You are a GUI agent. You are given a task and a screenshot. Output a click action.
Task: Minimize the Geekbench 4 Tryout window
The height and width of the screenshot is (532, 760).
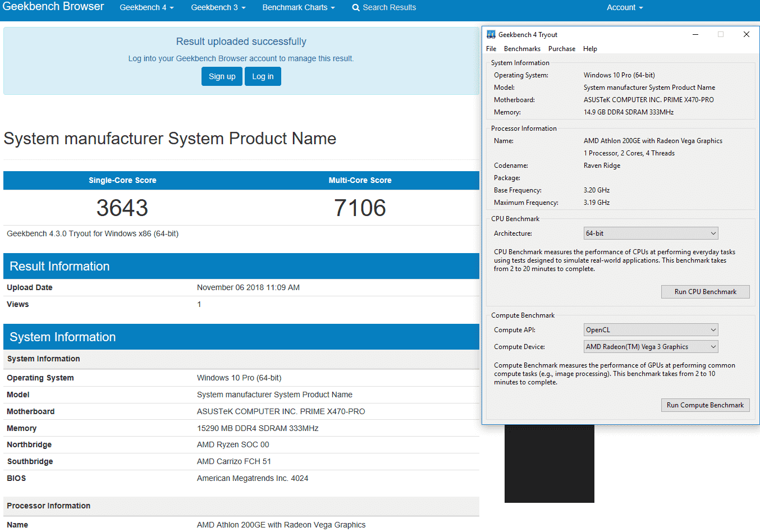point(695,34)
